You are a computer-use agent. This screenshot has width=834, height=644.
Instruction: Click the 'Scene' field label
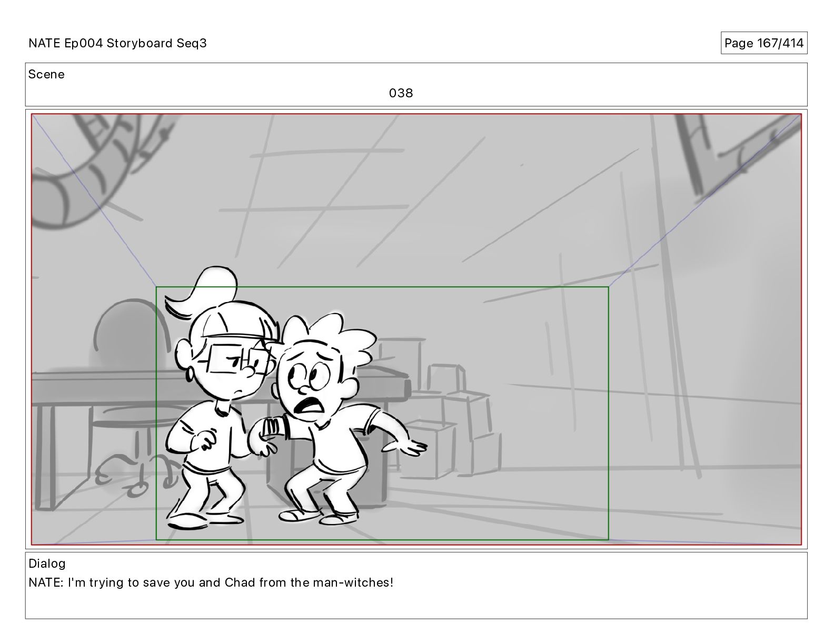tap(46, 74)
